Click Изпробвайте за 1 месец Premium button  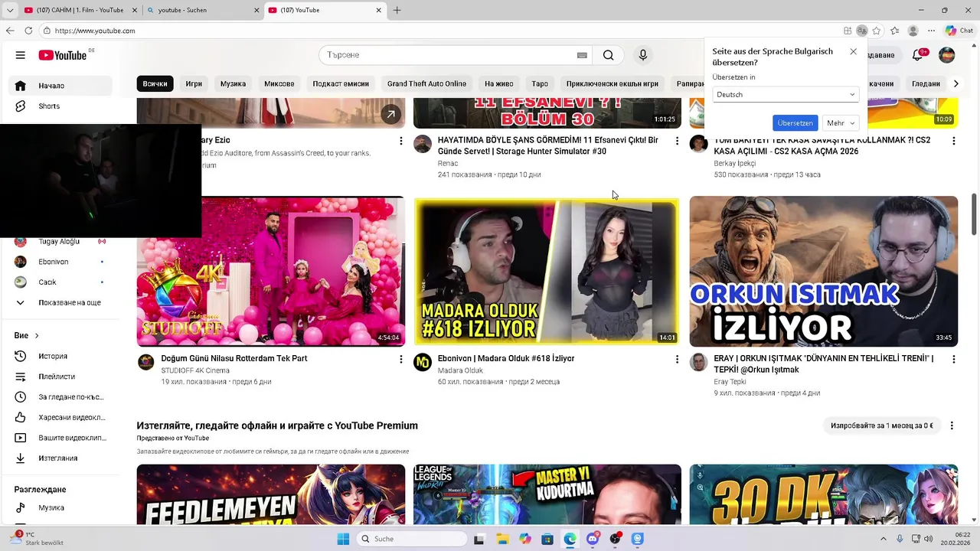[882, 425]
